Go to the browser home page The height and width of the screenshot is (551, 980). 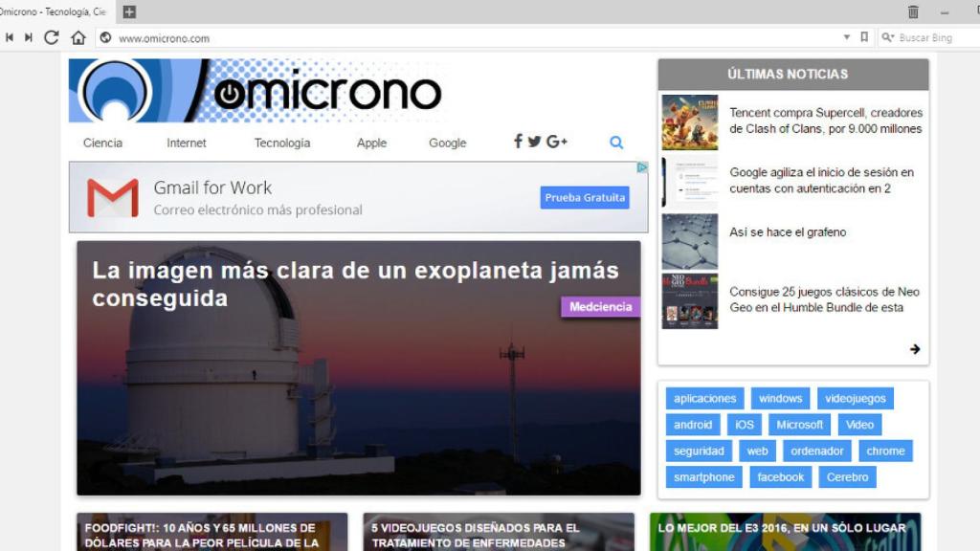78,37
